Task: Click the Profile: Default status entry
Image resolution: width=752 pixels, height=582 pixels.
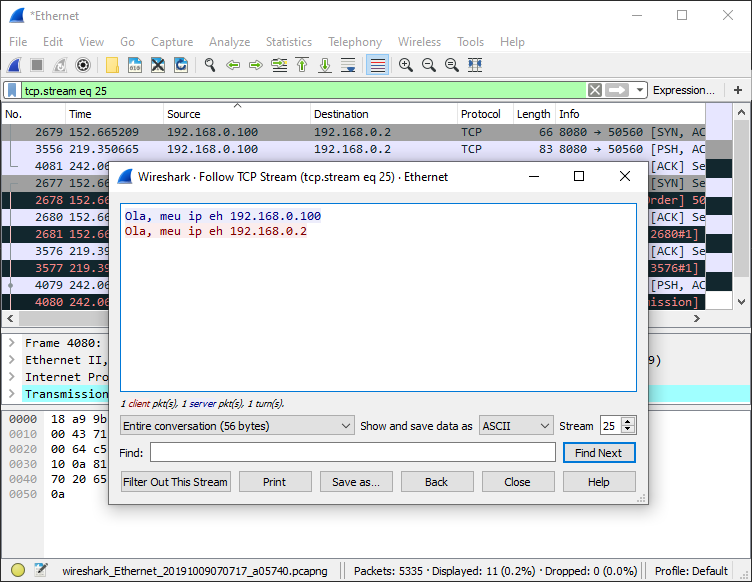Action: (691, 570)
